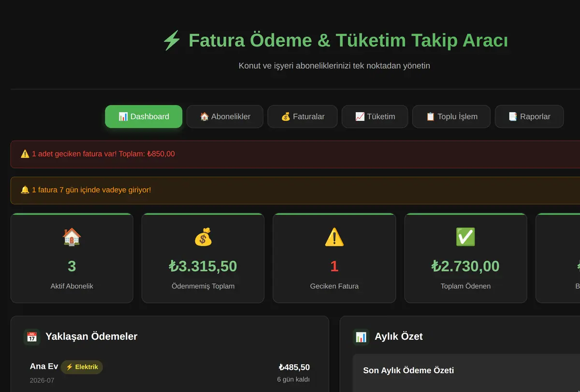Switch to the Abonelikler tab
Viewport: 580px width, 392px height.
click(225, 116)
